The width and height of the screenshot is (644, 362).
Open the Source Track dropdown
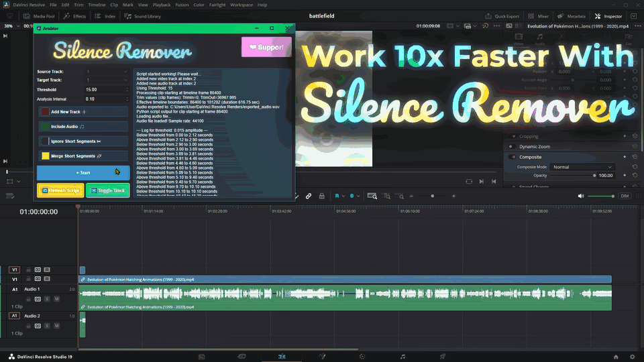107,72
